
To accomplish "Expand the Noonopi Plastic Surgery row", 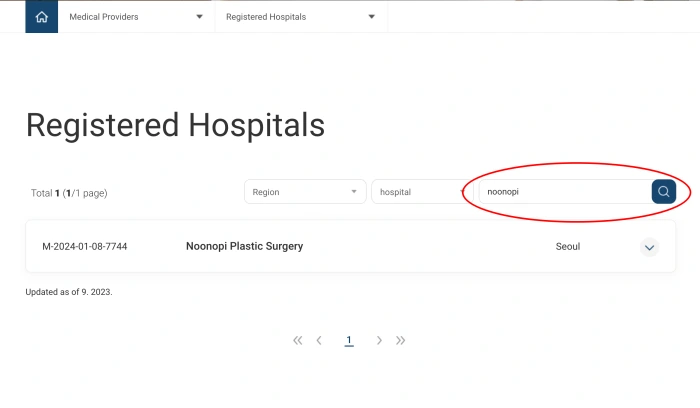I will [649, 247].
